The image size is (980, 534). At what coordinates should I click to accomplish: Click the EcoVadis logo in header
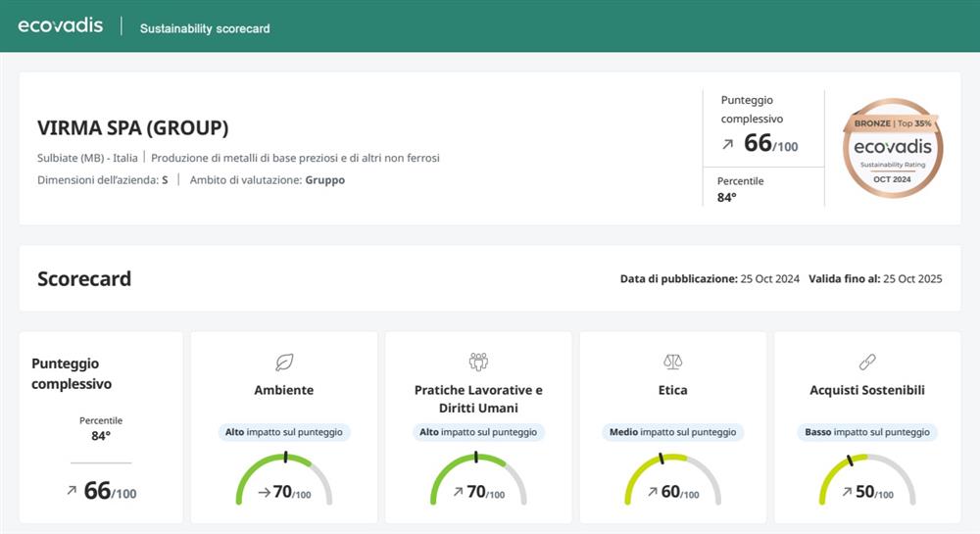click(61, 25)
